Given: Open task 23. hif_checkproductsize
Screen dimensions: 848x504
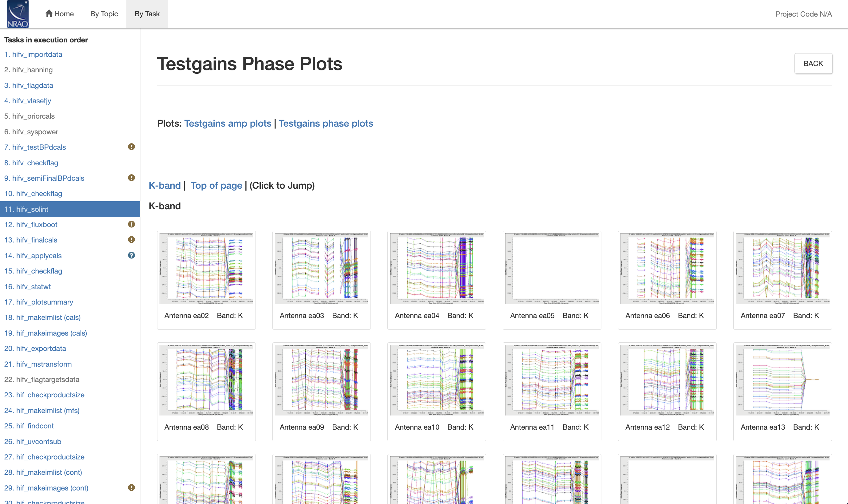Looking at the screenshot, I should pyautogui.click(x=44, y=395).
